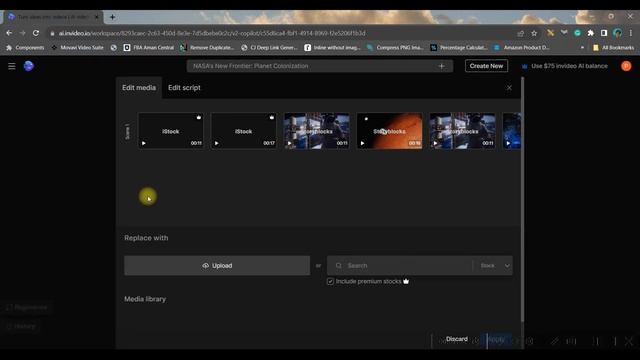Open a new browser tab
640x360 pixels.
tap(112, 17)
